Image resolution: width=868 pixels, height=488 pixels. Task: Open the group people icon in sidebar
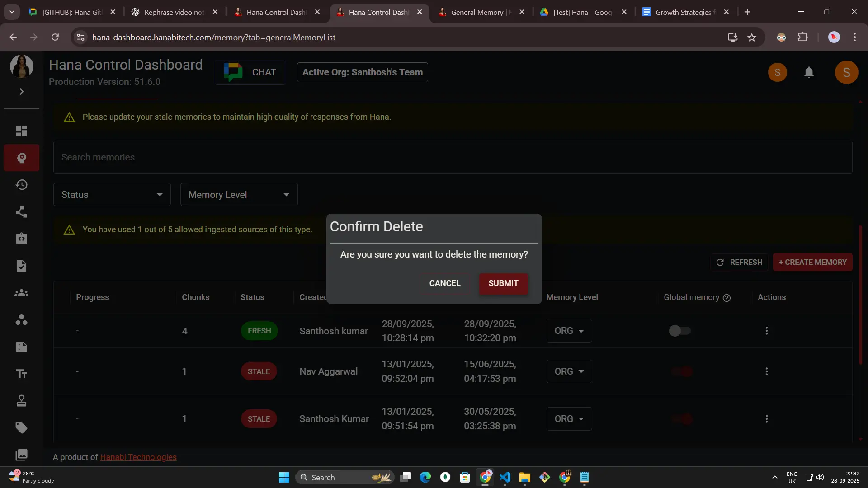(x=21, y=293)
